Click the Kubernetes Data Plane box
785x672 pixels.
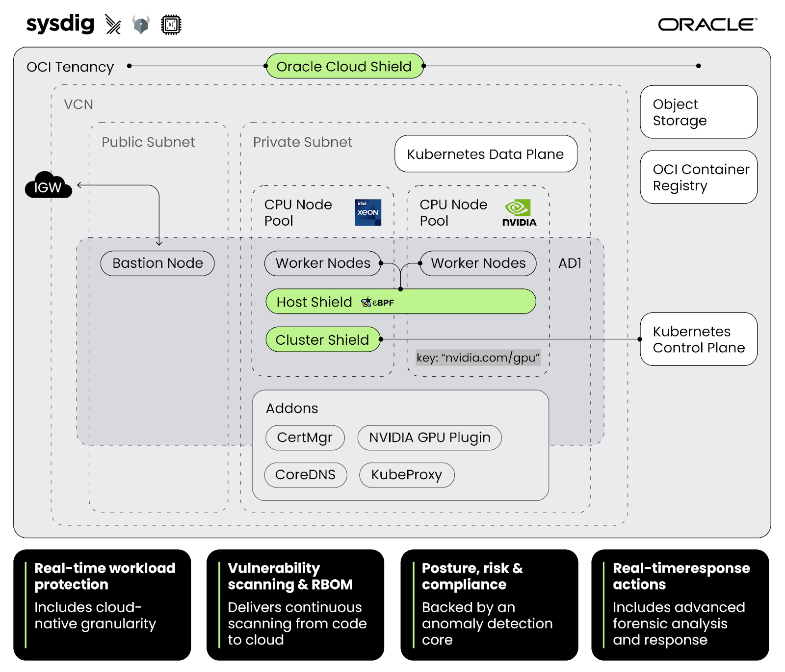486,154
